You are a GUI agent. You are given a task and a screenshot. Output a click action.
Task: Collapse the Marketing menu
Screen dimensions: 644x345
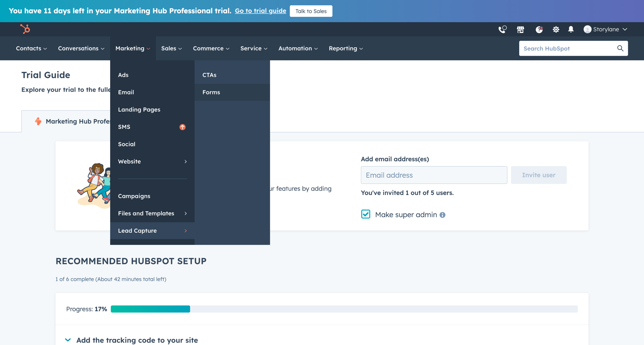133,48
